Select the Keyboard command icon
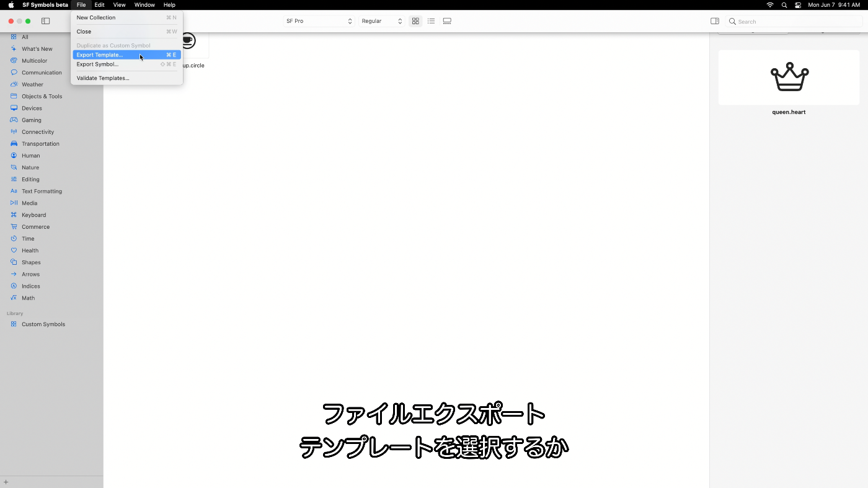The height and width of the screenshot is (488, 868). (14, 215)
